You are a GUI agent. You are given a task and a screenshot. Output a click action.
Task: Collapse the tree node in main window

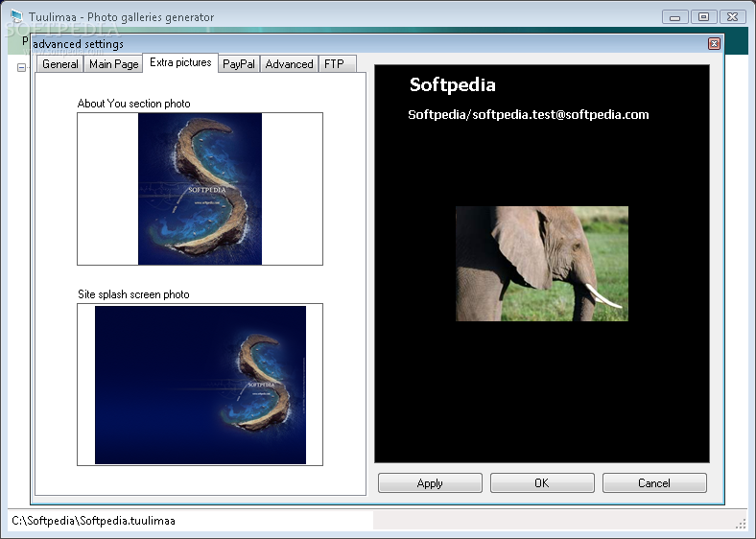pyautogui.click(x=21, y=67)
